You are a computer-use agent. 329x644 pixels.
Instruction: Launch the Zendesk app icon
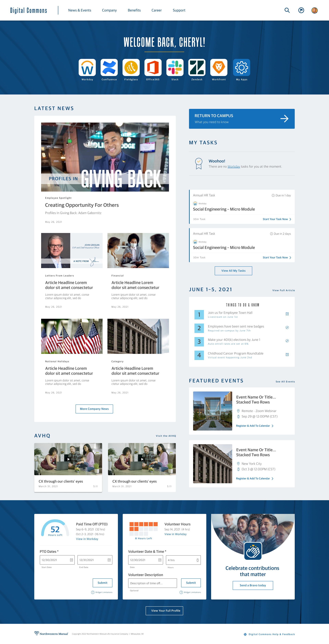[197, 67]
